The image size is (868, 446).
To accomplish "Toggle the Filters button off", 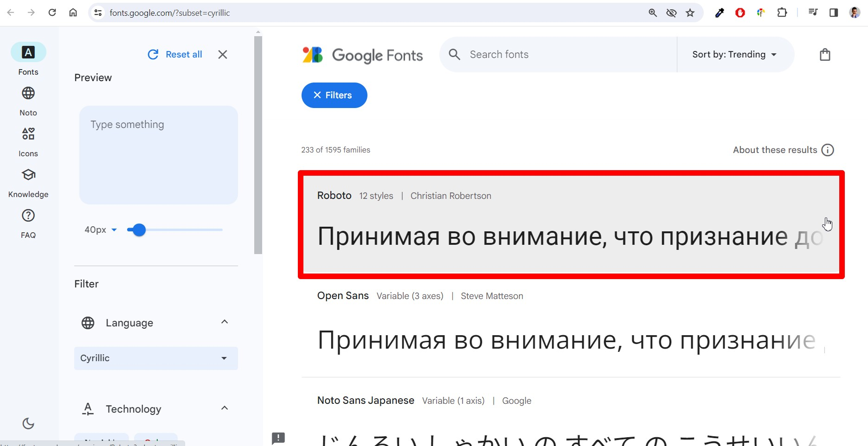I will (x=334, y=95).
